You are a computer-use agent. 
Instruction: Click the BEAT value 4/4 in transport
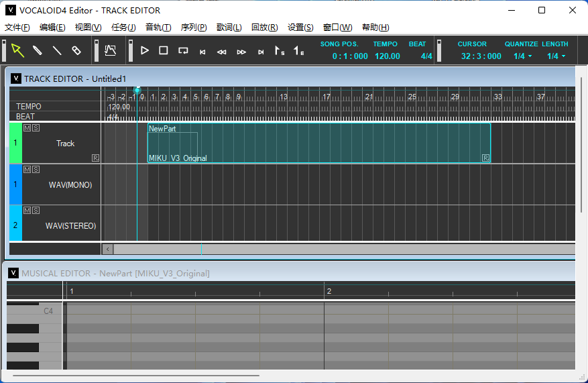(x=426, y=56)
